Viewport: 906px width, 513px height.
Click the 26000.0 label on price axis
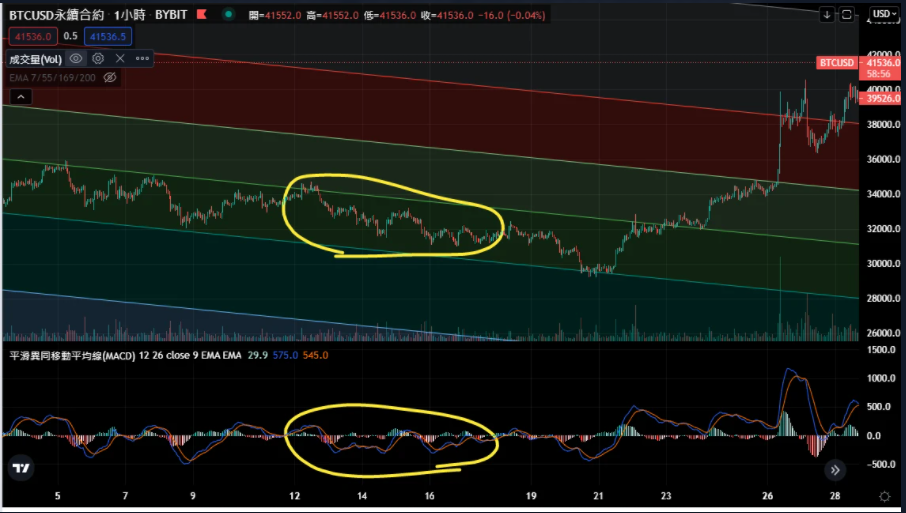point(883,333)
